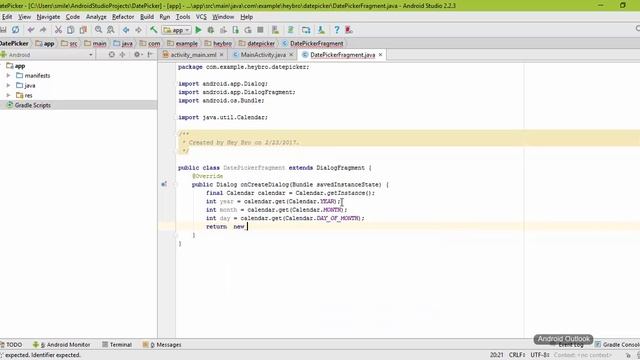Open the Android Monitor tool window
This screenshot has height=360, width=640.
point(62,344)
